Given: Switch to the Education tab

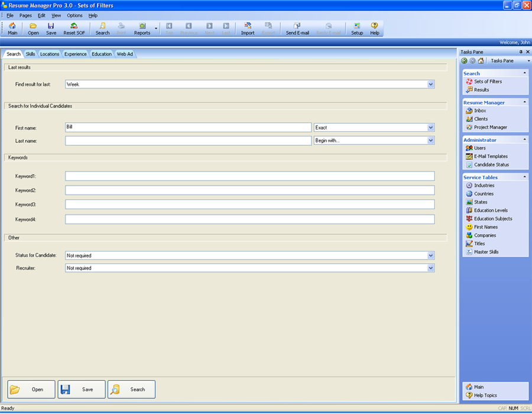Looking at the screenshot, I should (102, 54).
